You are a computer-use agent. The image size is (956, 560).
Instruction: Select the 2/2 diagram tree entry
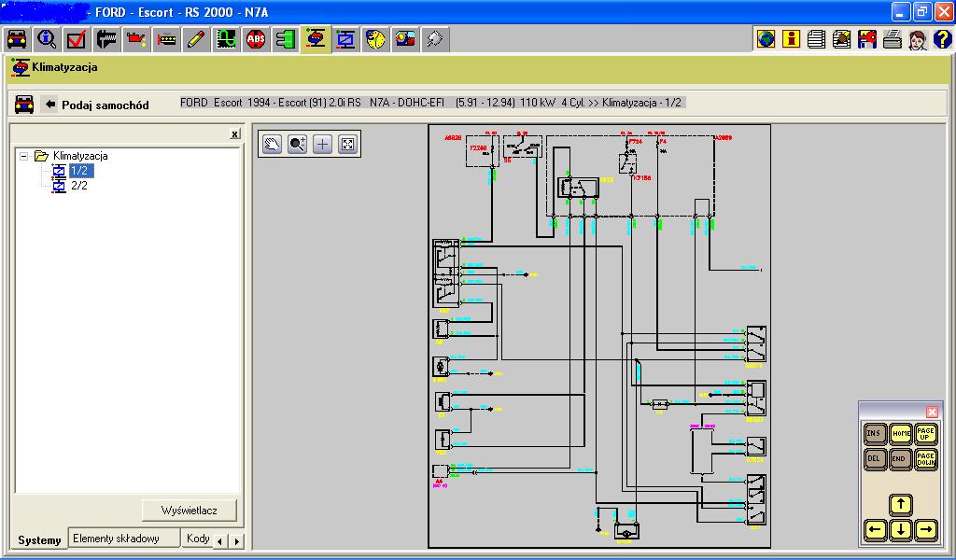coord(79,185)
